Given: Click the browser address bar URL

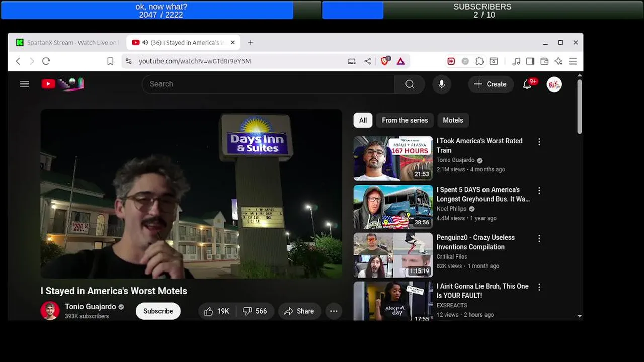Looking at the screenshot, I should (x=195, y=61).
